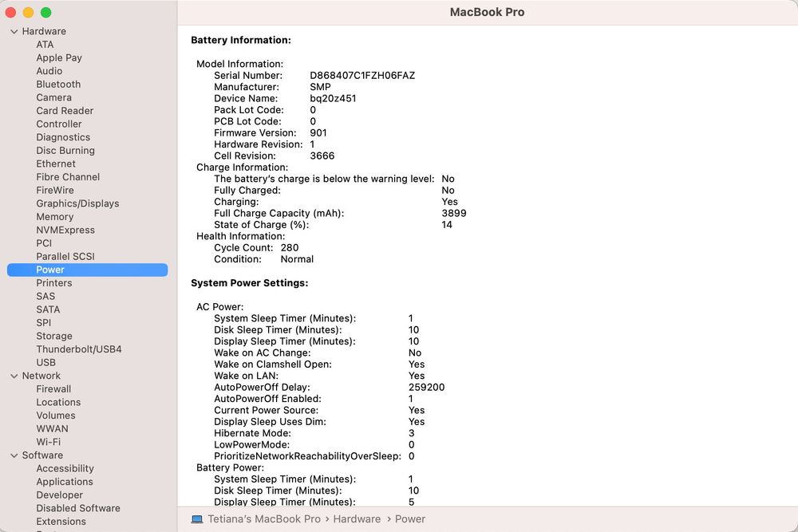Collapse the Network section chevron
Viewport: 798px width, 532px height.
(x=14, y=376)
